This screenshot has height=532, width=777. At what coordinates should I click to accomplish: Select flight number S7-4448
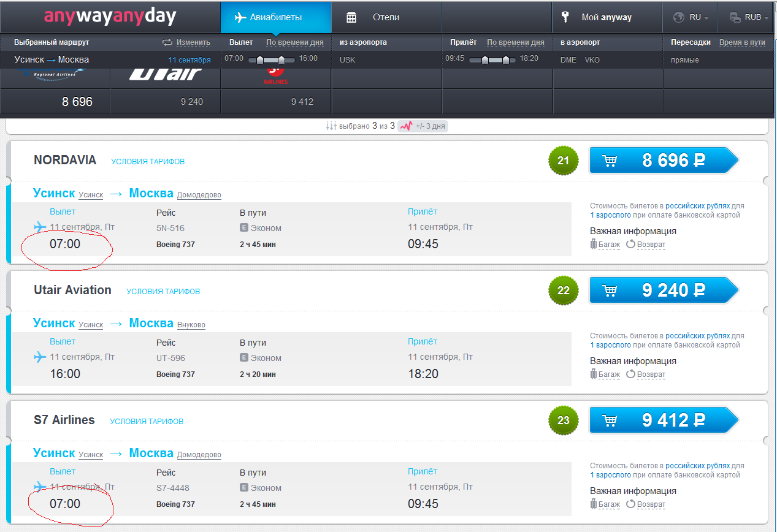coord(173,488)
